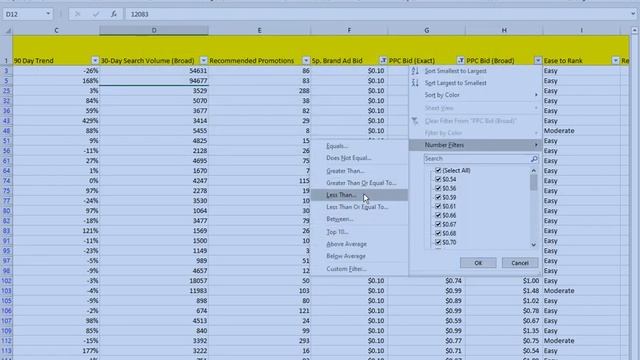
Task: Open the 90 Day Trend filter dropdown
Action: tap(95, 61)
